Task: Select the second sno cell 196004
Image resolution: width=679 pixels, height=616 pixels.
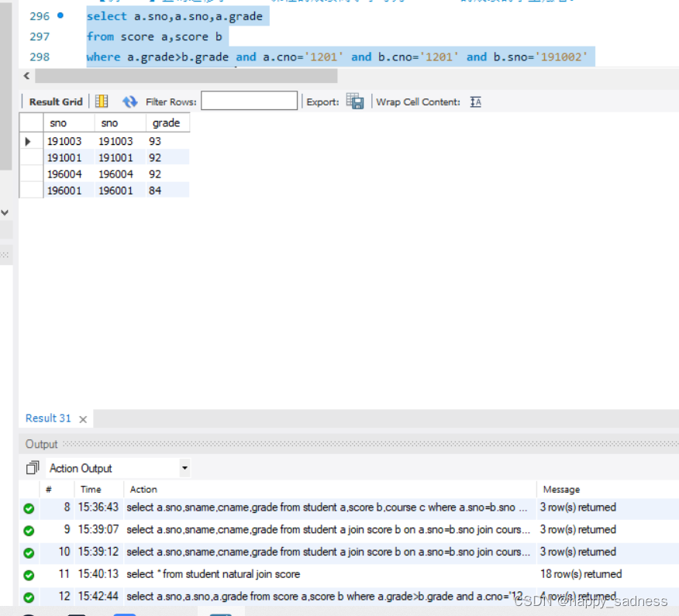Action: pyautogui.click(x=120, y=174)
